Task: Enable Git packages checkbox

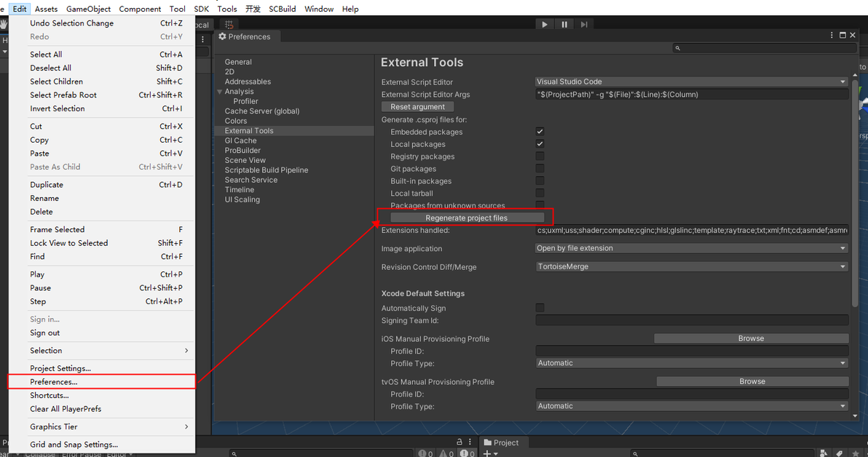Action: point(540,168)
